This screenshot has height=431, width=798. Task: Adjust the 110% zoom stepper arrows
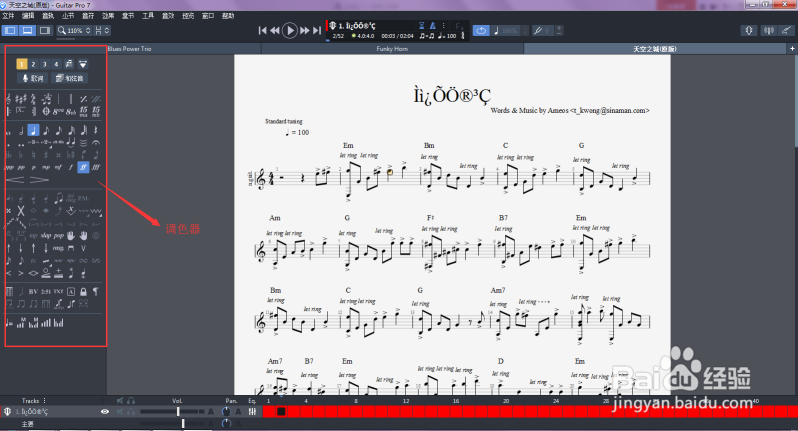tap(88, 31)
